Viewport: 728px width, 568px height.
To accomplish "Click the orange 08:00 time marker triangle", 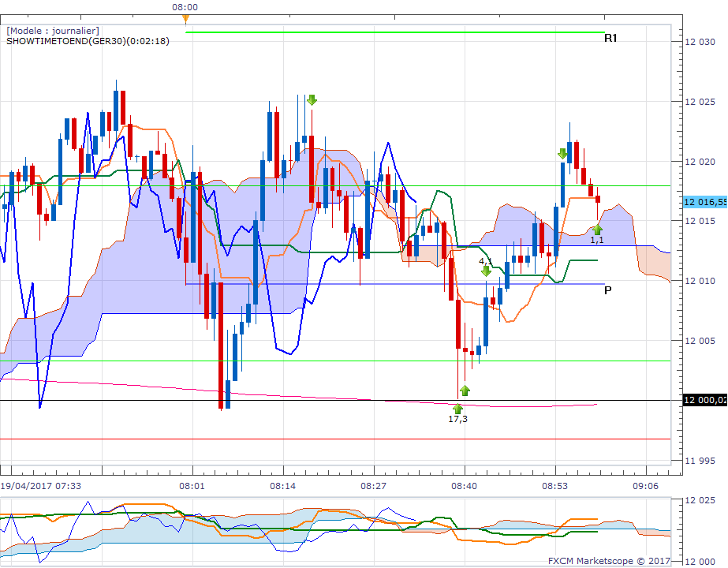I will pos(185,19).
